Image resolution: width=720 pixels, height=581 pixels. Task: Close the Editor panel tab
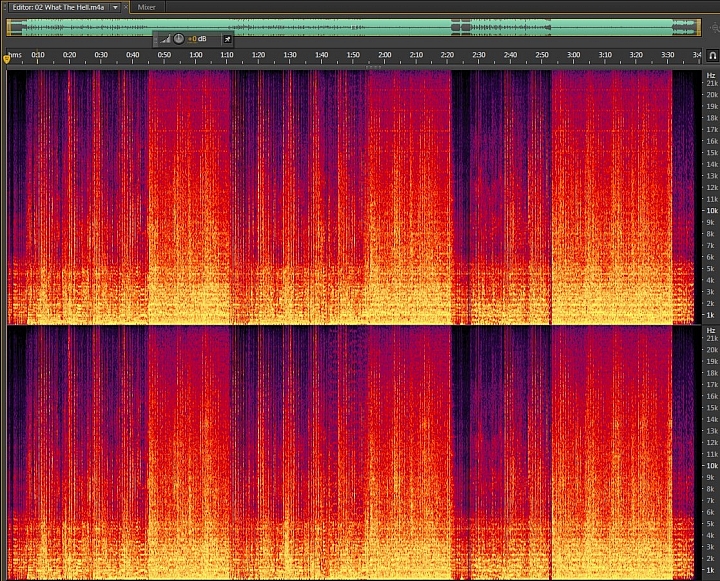coord(125,7)
